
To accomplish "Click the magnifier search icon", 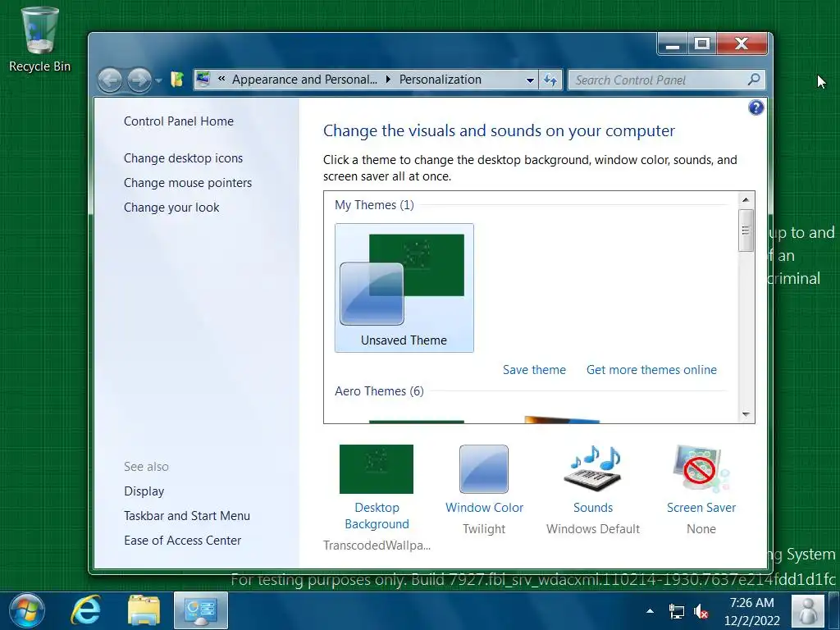I will click(754, 80).
